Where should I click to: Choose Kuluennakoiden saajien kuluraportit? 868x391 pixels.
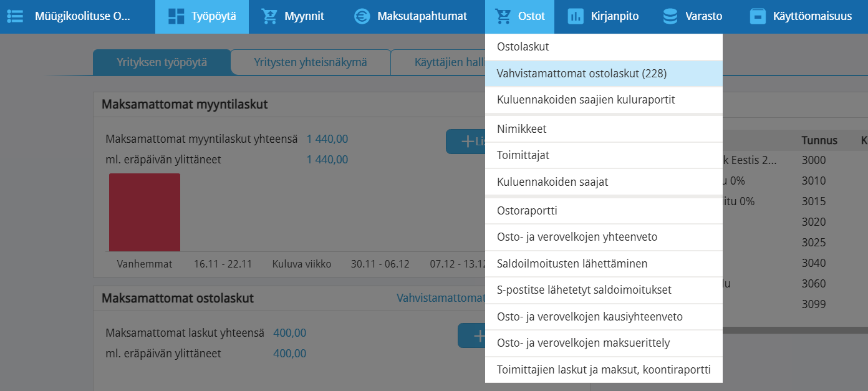(604, 100)
